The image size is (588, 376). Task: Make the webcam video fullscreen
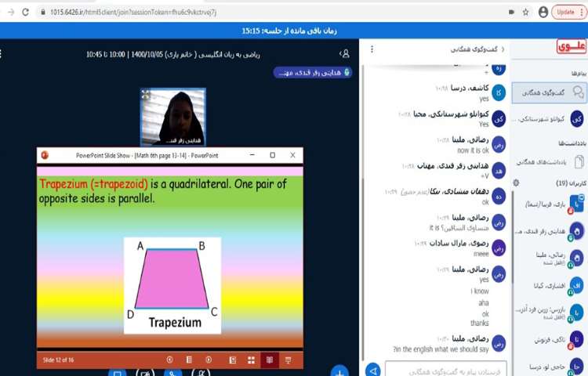(146, 95)
